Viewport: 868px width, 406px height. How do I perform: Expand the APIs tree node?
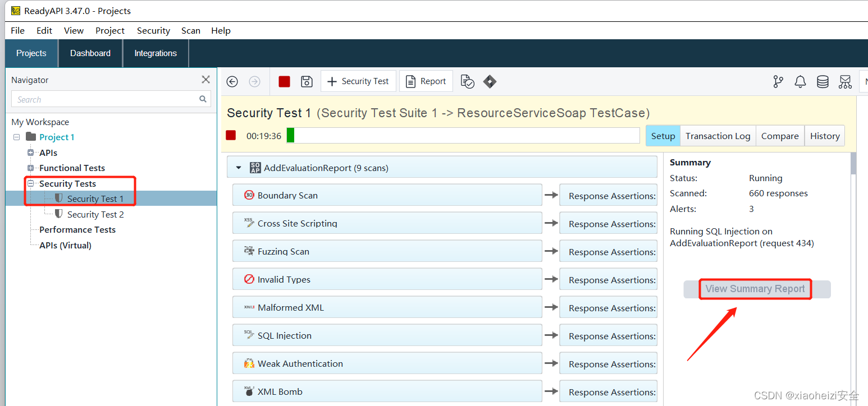point(31,153)
